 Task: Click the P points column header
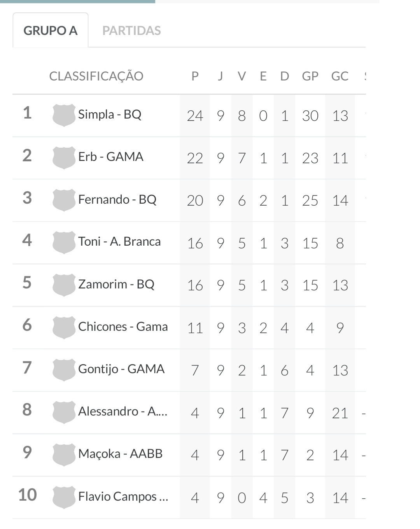(195, 76)
